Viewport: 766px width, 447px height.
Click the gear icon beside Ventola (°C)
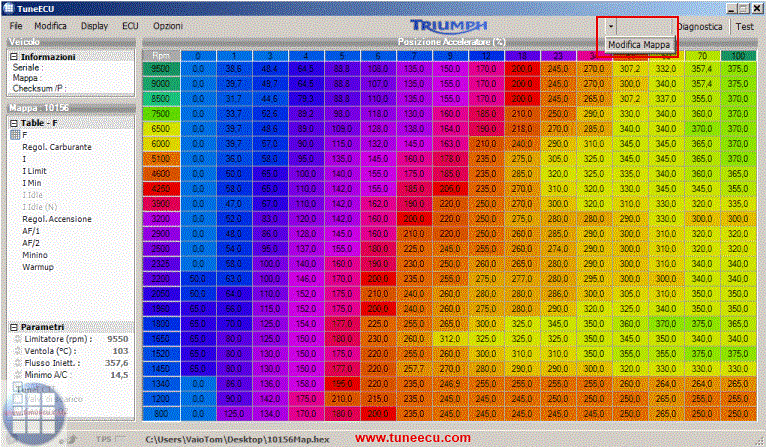click(x=18, y=351)
